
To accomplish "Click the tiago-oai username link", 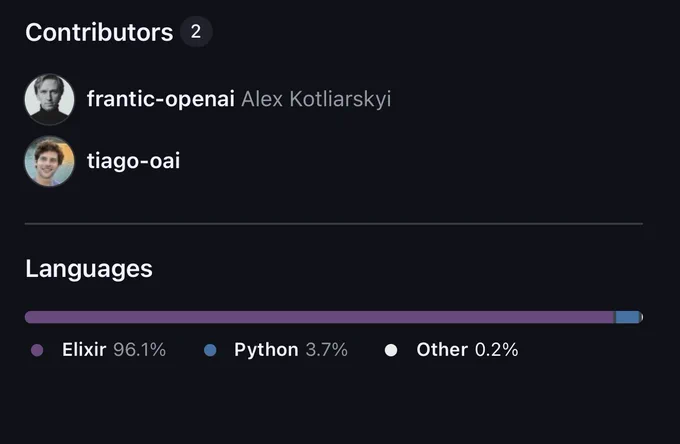I will [x=133, y=161].
